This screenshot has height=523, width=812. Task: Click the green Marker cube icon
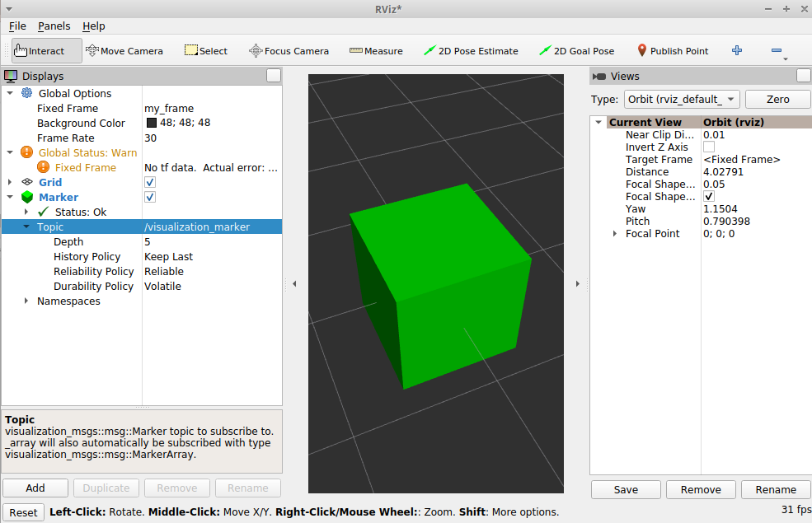27,197
